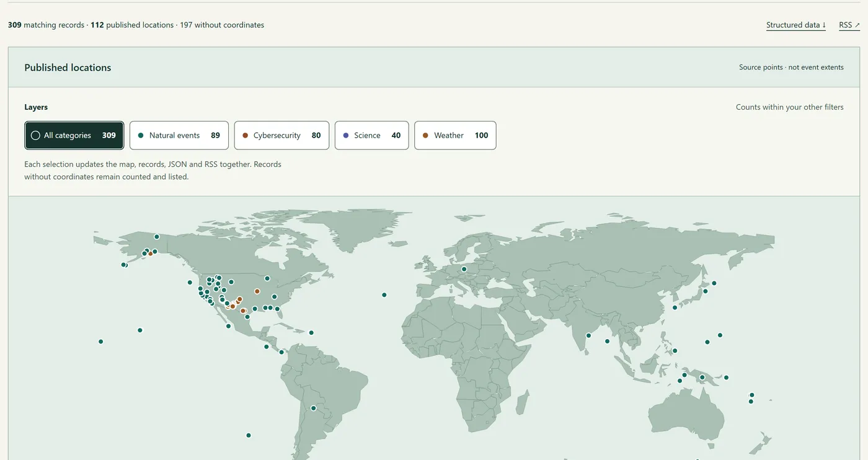Select the northernmost marker in Japan
The width and height of the screenshot is (868, 460).
coord(714,283)
